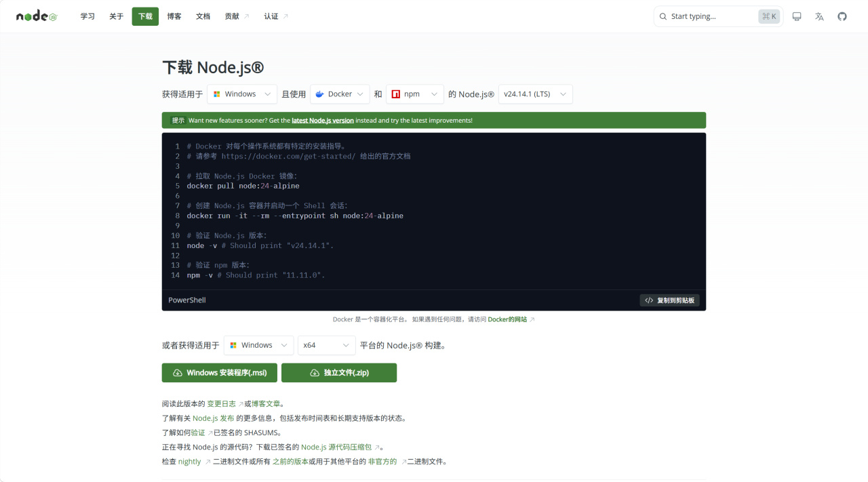Image resolution: width=868 pixels, height=482 pixels.
Task: Click Windows 安装程序(.msi) button
Action: [x=220, y=373]
